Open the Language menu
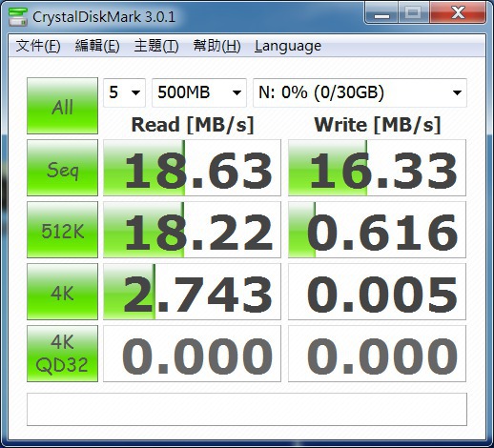The height and width of the screenshot is (448, 494). point(288,46)
